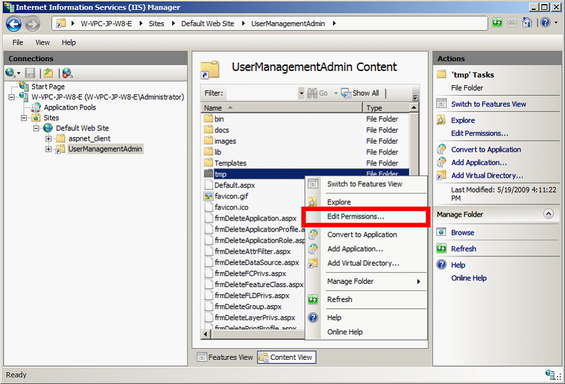The width and height of the screenshot is (565, 384).
Task: Click Add Application link in Actions pane
Action: 479,162
